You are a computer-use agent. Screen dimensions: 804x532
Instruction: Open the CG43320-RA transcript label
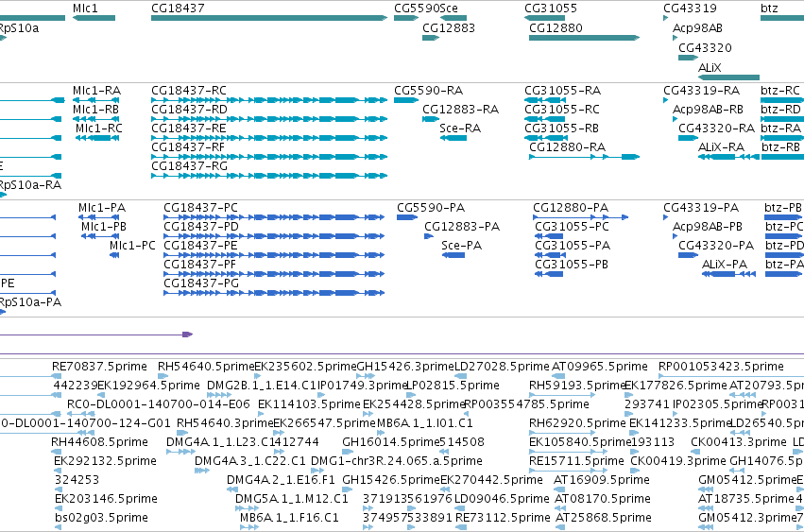coord(716,129)
